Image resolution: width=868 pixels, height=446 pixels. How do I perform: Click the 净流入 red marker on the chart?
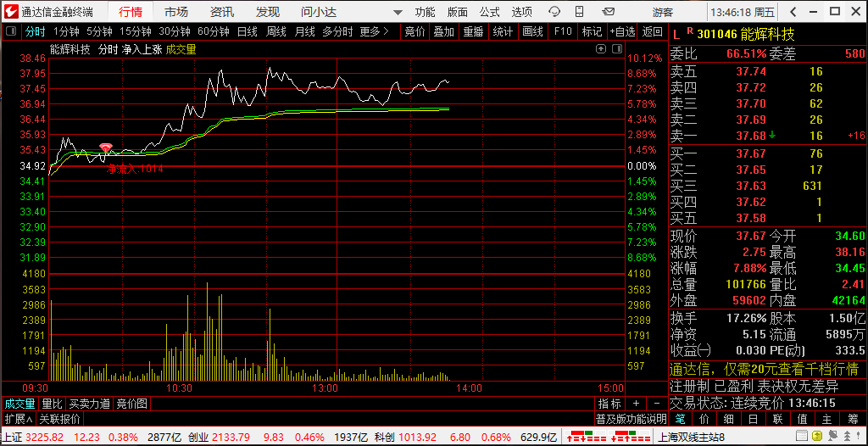pyautogui.click(x=106, y=148)
